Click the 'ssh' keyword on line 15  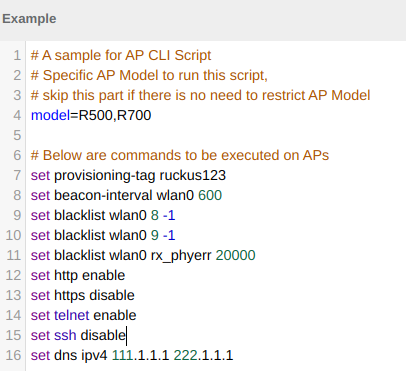click(65, 335)
